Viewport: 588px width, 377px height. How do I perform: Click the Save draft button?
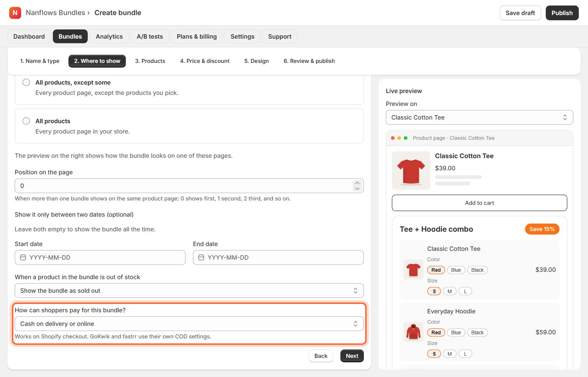point(520,13)
